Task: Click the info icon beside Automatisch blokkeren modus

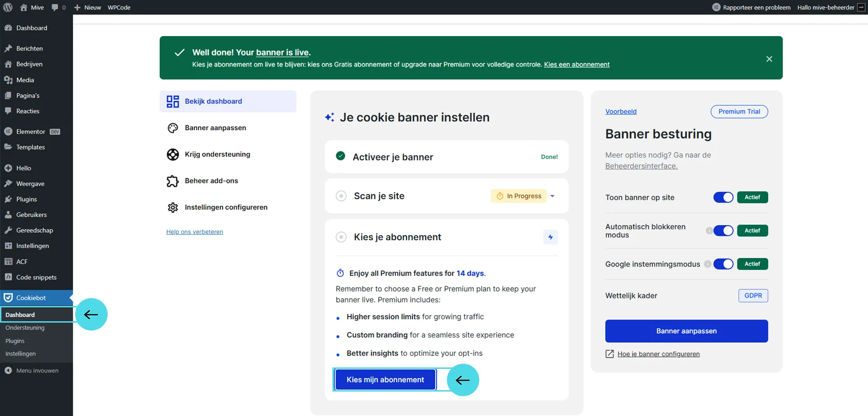Action: [709, 231]
